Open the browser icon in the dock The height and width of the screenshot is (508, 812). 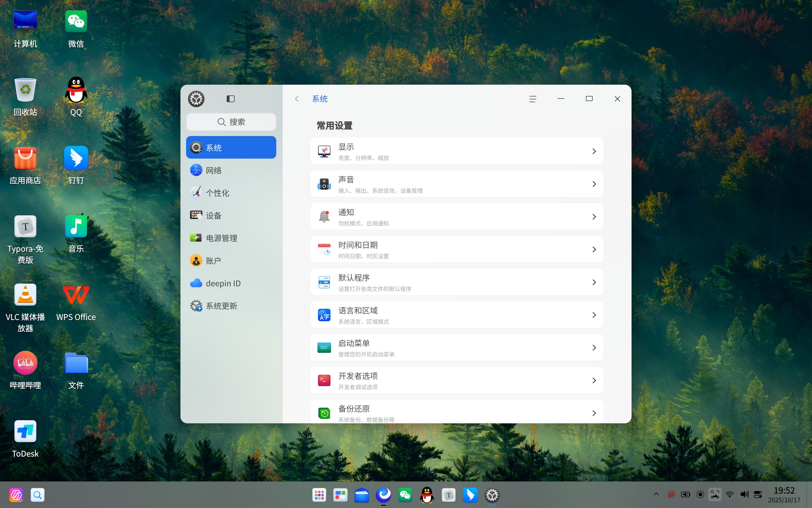tap(383, 495)
